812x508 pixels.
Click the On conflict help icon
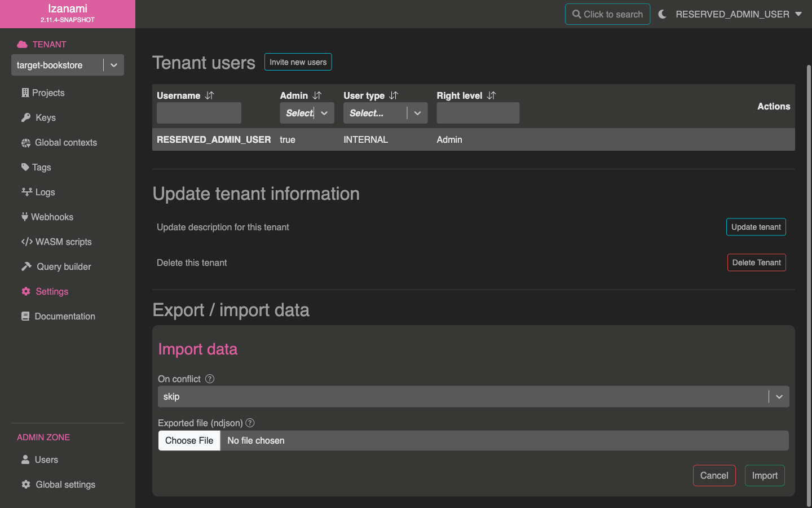pos(210,379)
